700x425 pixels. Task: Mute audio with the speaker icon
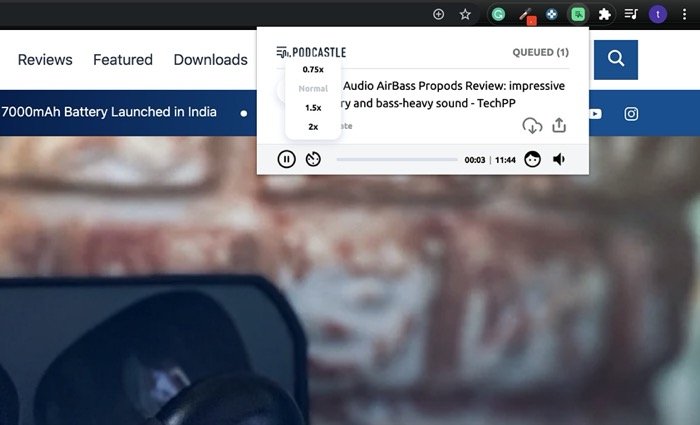pos(559,159)
